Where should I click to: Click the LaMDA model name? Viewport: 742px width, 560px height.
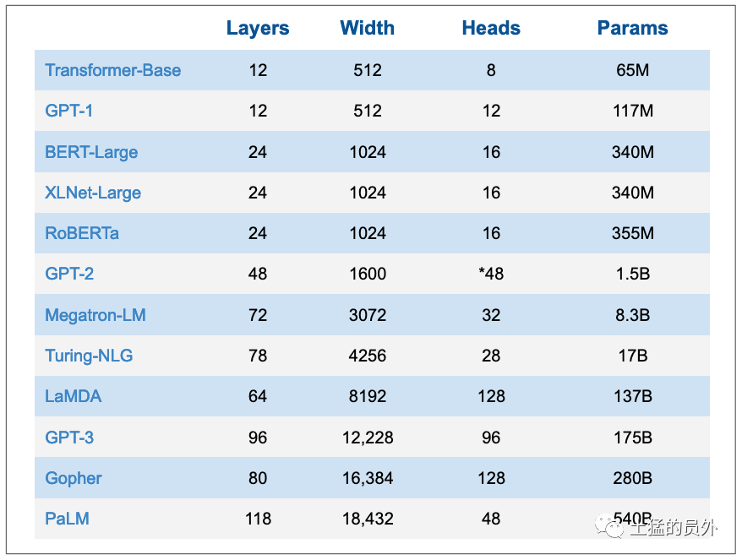point(74,396)
